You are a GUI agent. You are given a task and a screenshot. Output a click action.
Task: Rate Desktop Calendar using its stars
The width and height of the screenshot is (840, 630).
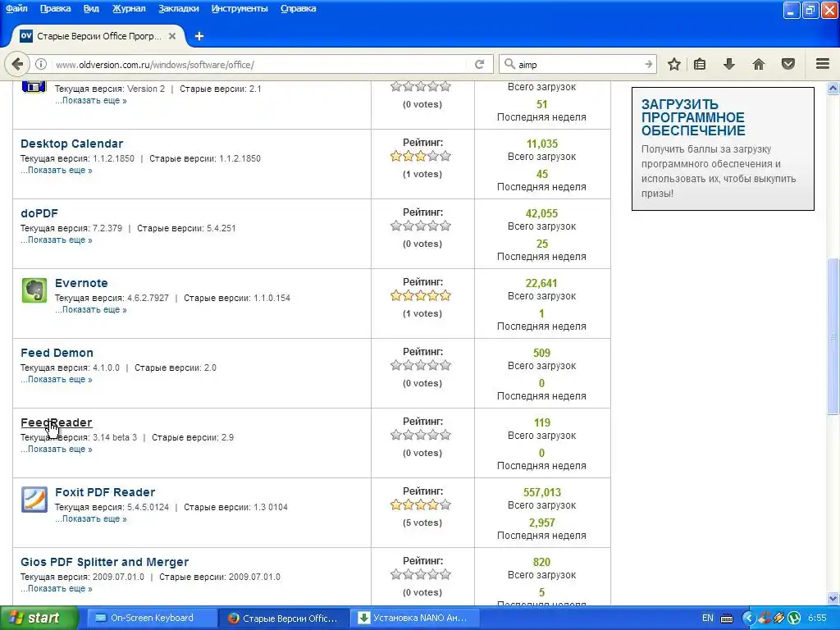coord(421,157)
